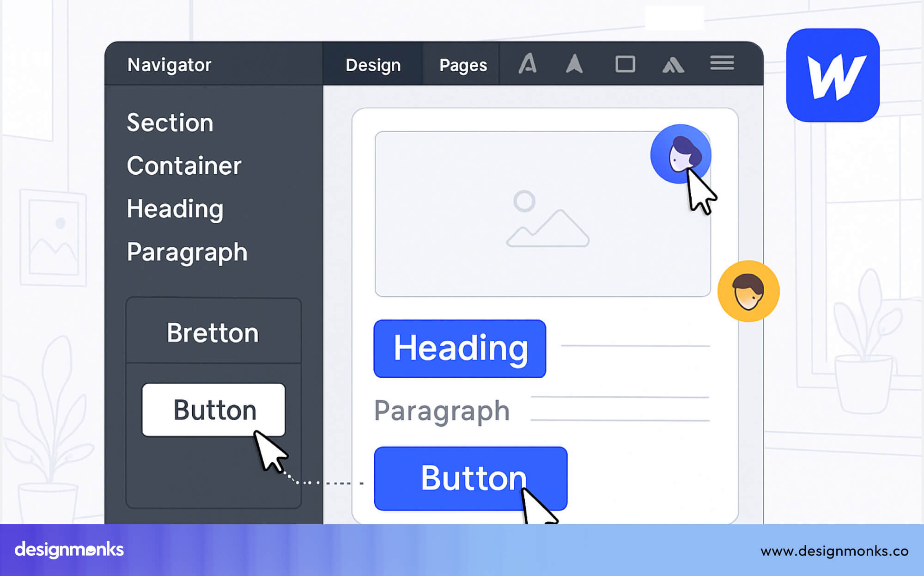This screenshot has height=576, width=924.
Task: Open the hamburger menu icon
Action: 722,63
